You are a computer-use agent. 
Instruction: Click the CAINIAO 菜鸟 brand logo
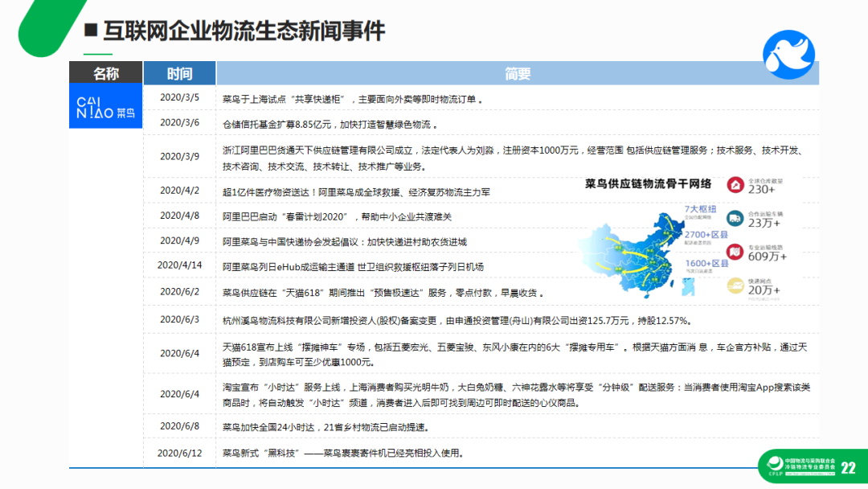click(x=106, y=107)
